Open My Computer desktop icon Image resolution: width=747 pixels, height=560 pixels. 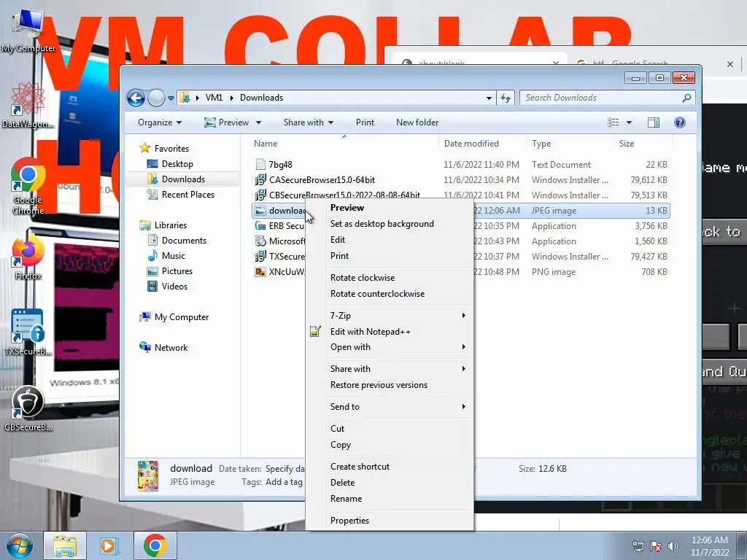pos(28,29)
